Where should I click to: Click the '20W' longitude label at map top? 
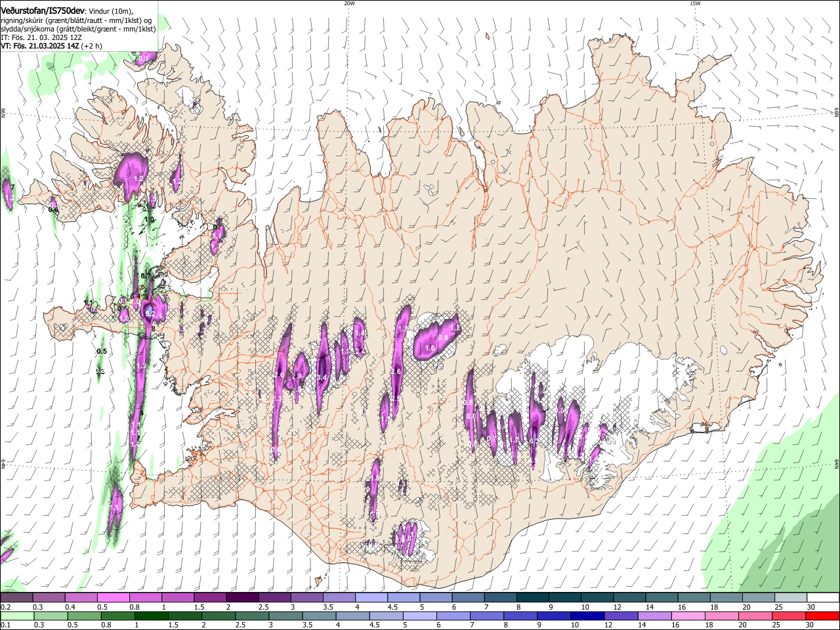[x=349, y=3]
